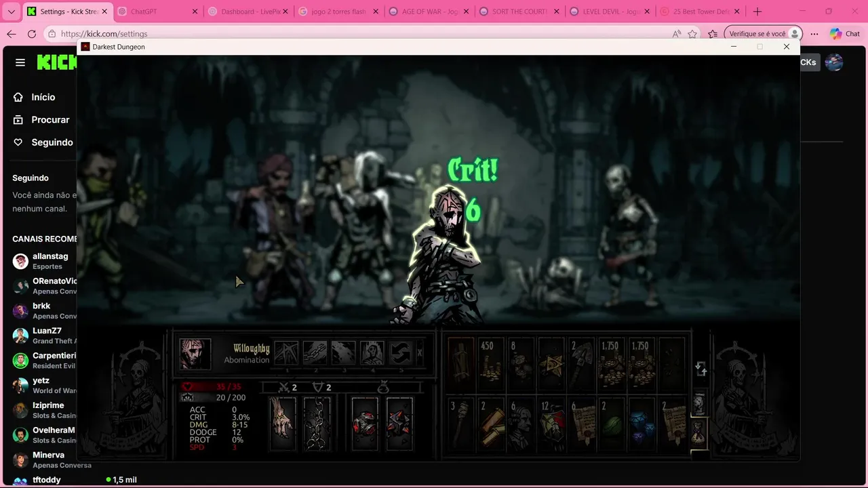This screenshot has width=868, height=488.
Task: Open the browser three-dots menu
Action: [x=814, y=34]
